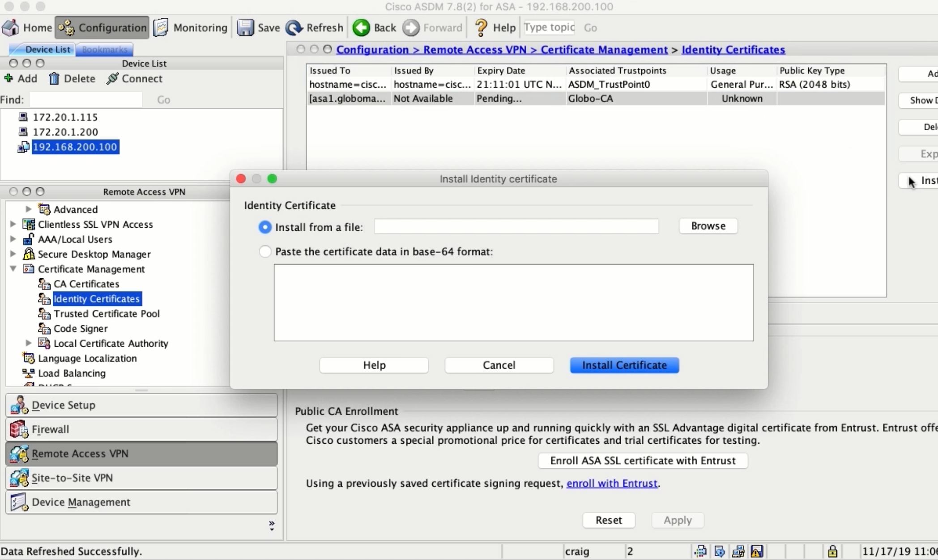
Task: Click the Install Certificate button
Action: click(624, 365)
